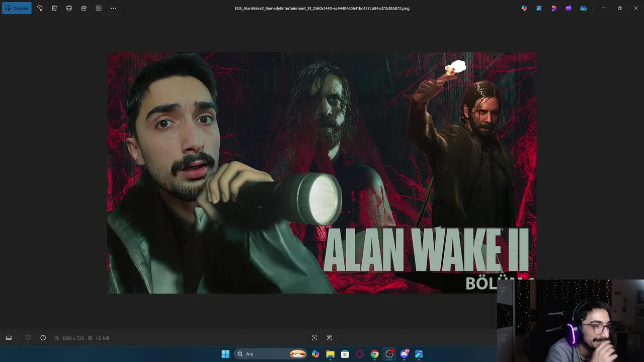Click the purple video editor icon
Screen dimensions: 644x362
[x=569, y=8]
